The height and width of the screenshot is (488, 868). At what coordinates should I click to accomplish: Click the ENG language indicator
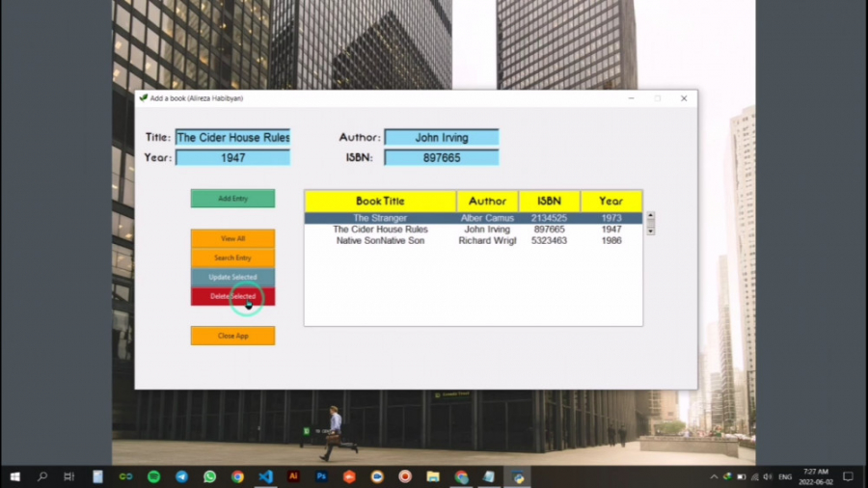(x=785, y=477)
